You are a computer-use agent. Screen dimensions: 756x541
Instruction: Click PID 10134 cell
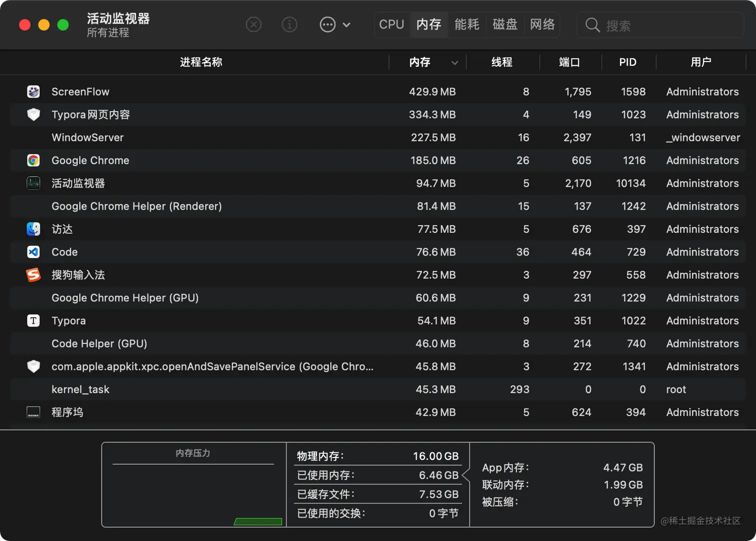click(631, 183)
